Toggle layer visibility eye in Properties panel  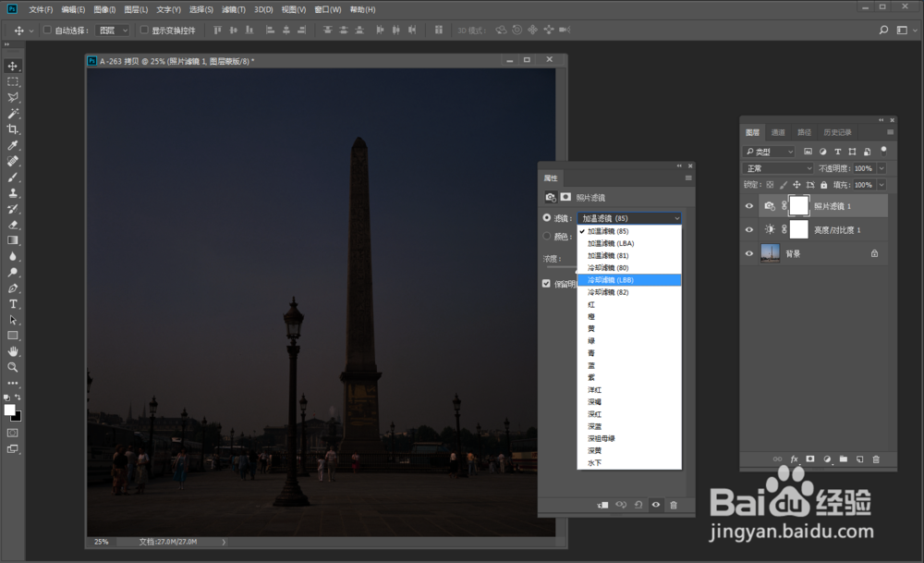pos(656,506)
